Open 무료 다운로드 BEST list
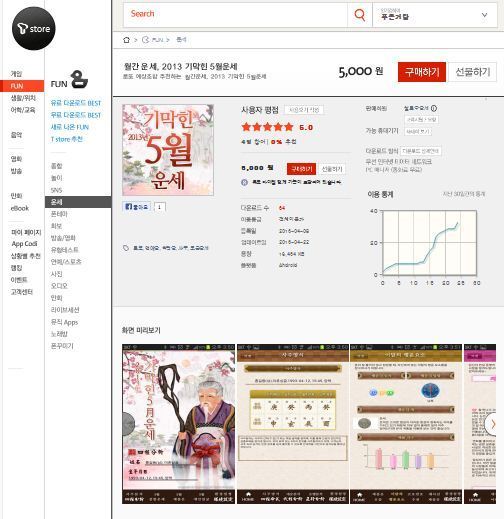The height and width of the screenshot is (519, 504). click(76, 115)
